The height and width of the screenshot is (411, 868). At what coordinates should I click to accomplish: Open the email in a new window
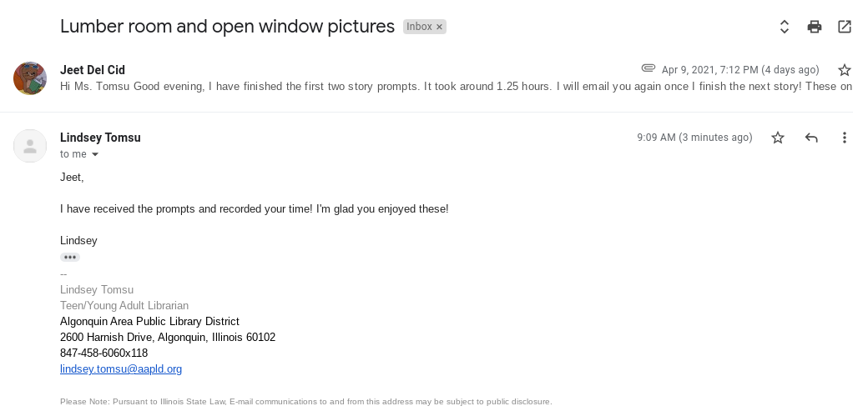(x=845, y=27)
